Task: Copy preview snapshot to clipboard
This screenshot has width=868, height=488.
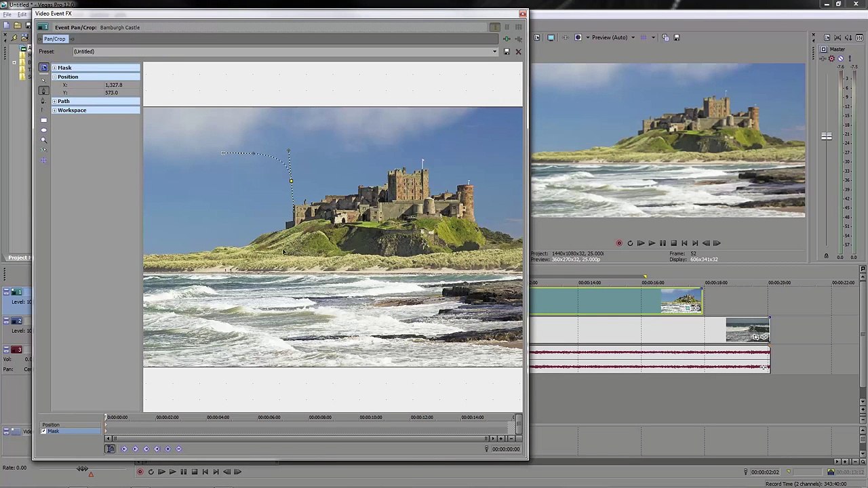Action: (x=665, y=37)
